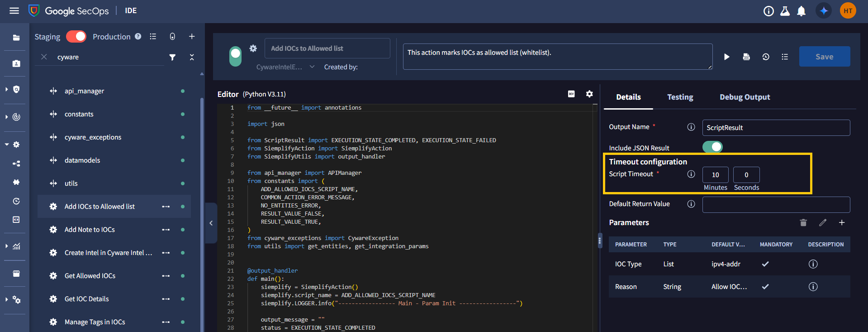The image size is (868, 332).
Task: Open version history clock icon
Action: click(765, 57)
